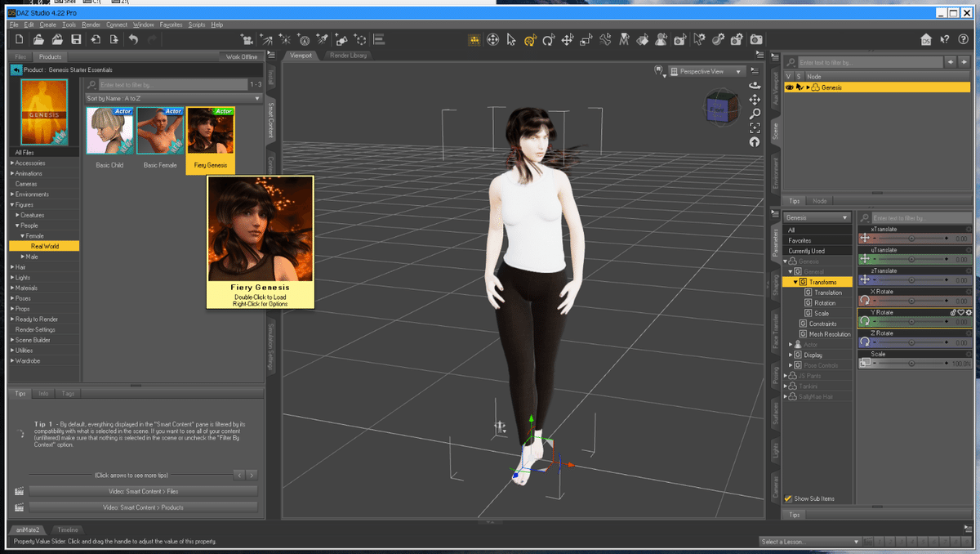Uncheck the Show Sub Items checkbox

[x=788, y=498]
